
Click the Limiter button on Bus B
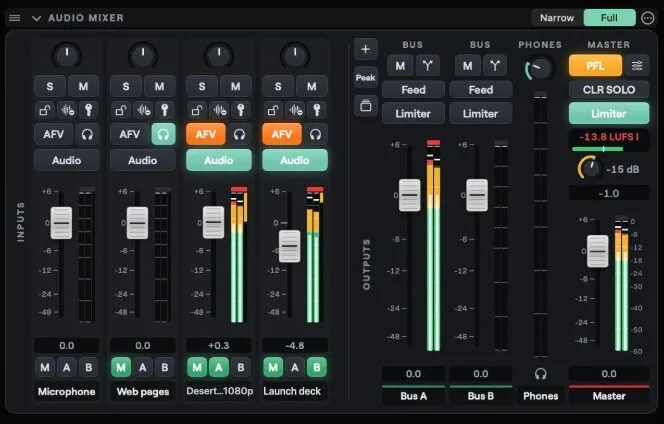point(481,114)
